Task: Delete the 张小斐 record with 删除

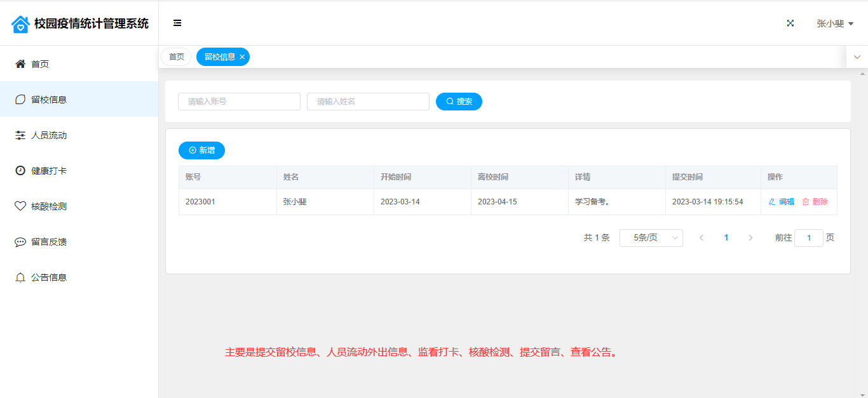Action: click(815, 202)
